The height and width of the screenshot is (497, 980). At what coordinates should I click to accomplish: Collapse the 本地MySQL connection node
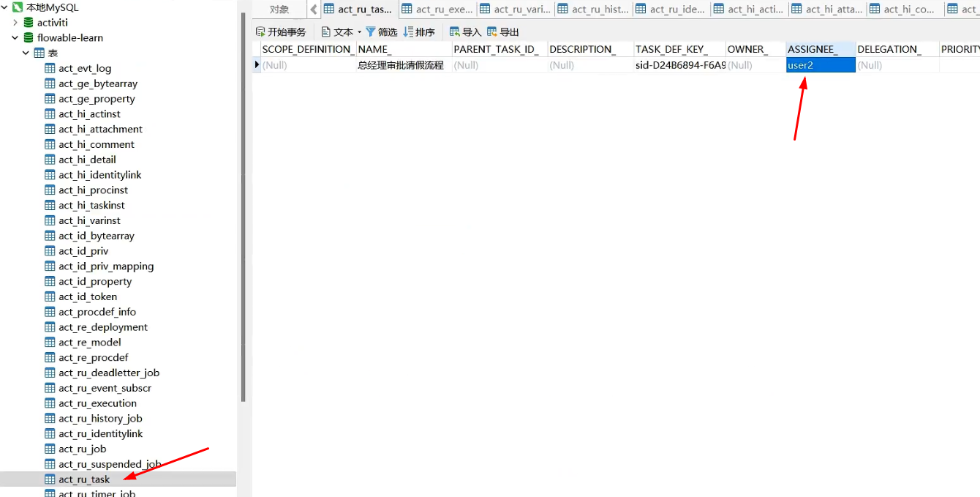4,7
